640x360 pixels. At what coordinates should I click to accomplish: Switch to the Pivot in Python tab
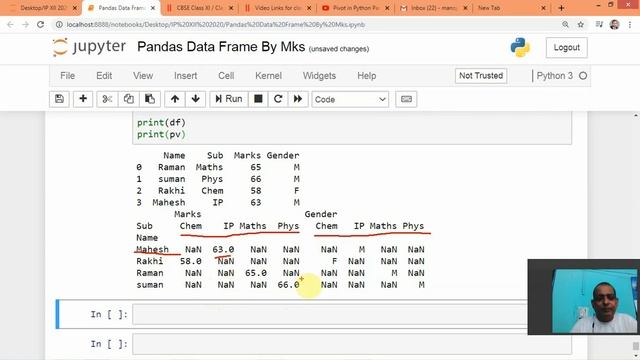(355, 8)
